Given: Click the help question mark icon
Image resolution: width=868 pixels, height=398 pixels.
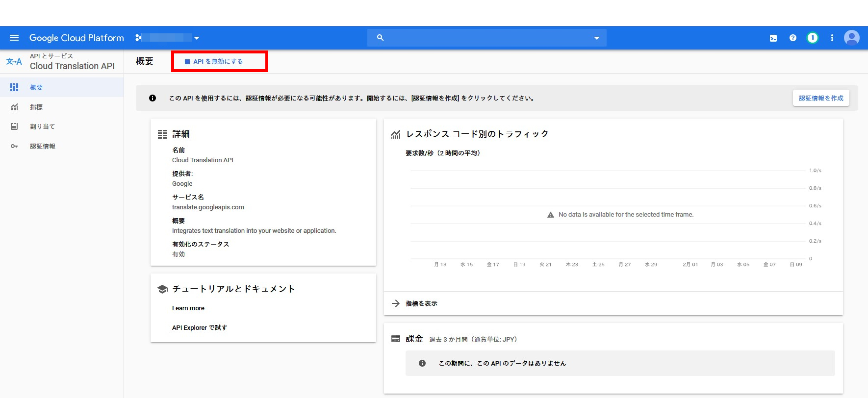Looking at the screenshot, I should click(x=793, y=38).
